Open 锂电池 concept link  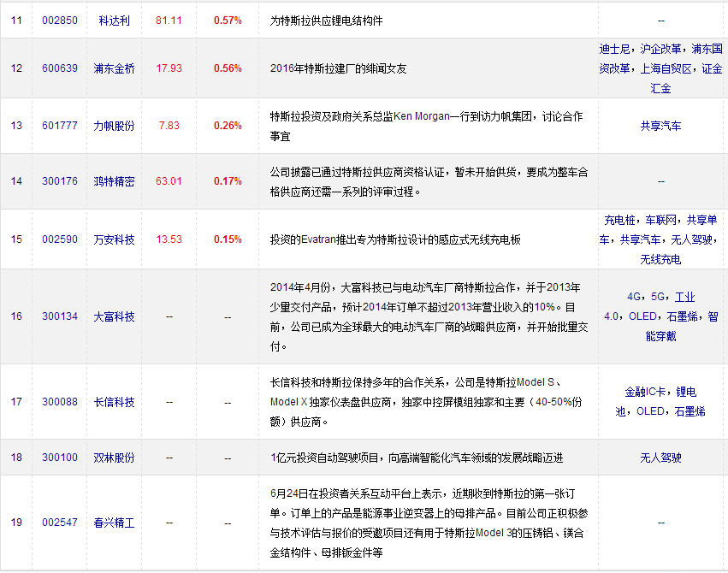coord(656,402)
